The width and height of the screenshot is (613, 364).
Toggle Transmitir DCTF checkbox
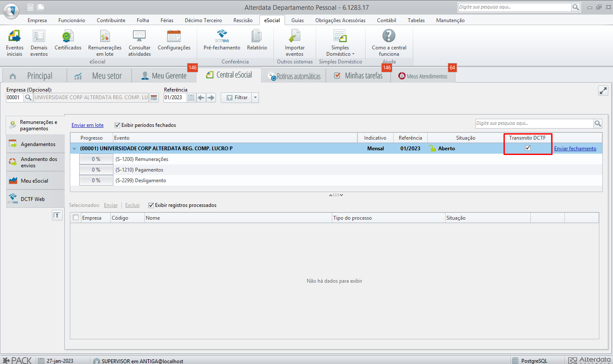point(527,148)
